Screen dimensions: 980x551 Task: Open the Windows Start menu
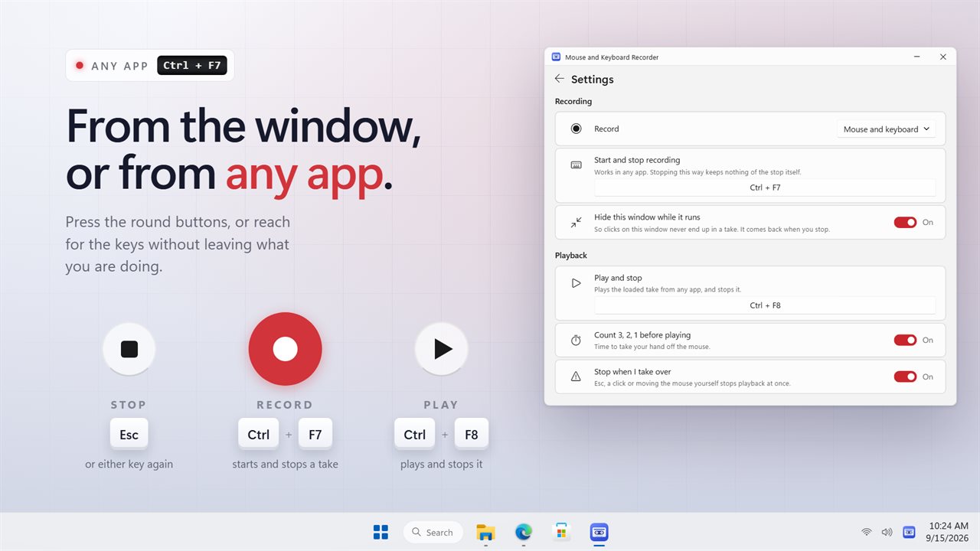[x=381, y=532]
